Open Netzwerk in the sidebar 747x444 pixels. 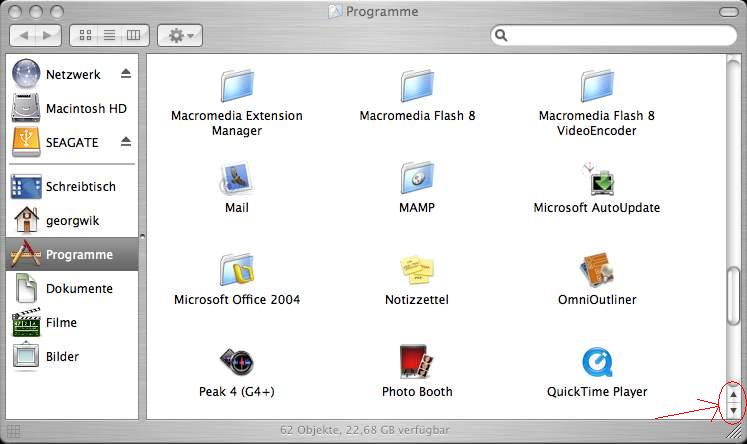point(72,74)
